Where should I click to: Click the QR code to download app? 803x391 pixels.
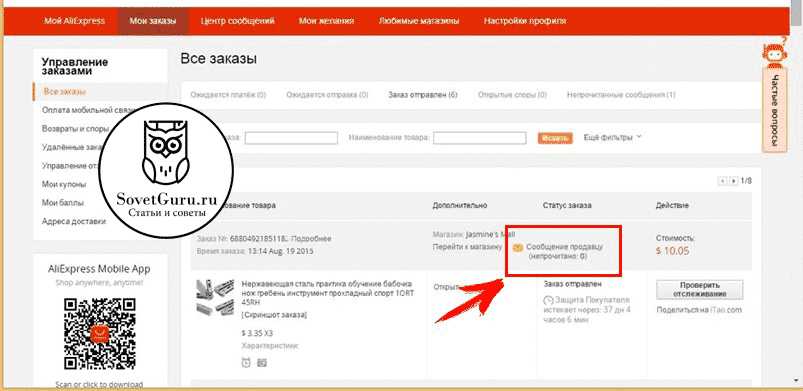100,335
